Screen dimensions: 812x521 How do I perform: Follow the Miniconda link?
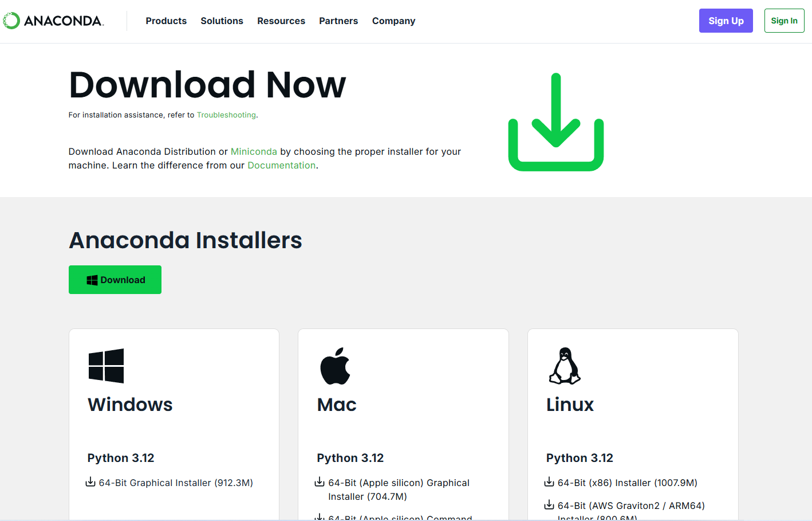coord(254,151)
